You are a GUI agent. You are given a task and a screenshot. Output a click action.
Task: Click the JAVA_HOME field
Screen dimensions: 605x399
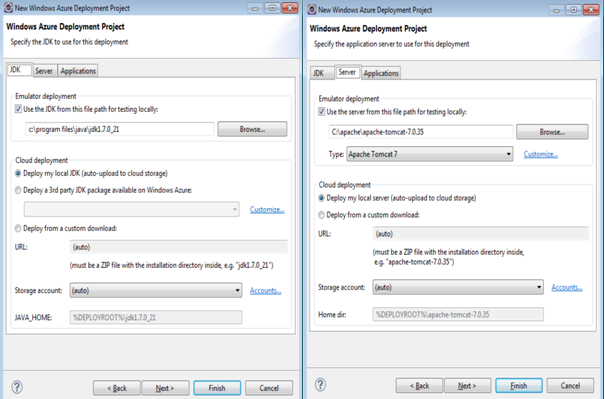pos(156,317)
